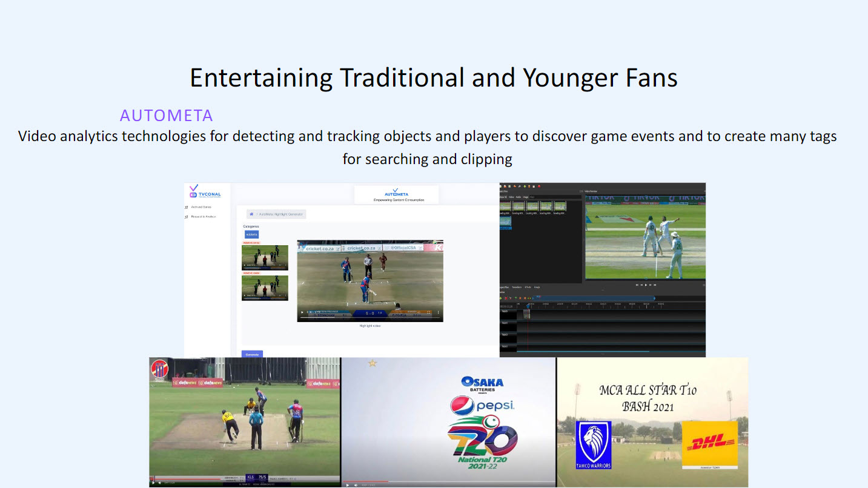The width and height of the screenshot is (868, 488).
Task: Play the AutoMeta highlight video
Action: pos(302,313)
